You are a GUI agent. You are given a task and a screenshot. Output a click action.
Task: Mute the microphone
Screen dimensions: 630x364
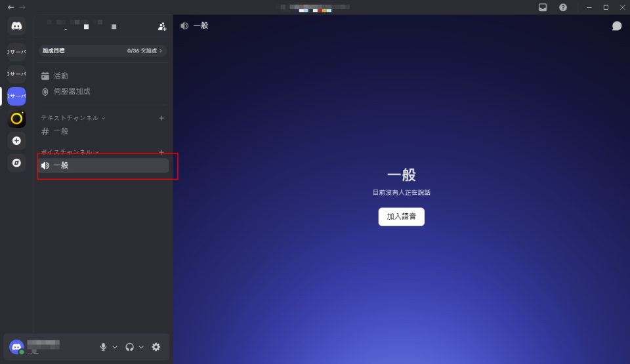103,347
